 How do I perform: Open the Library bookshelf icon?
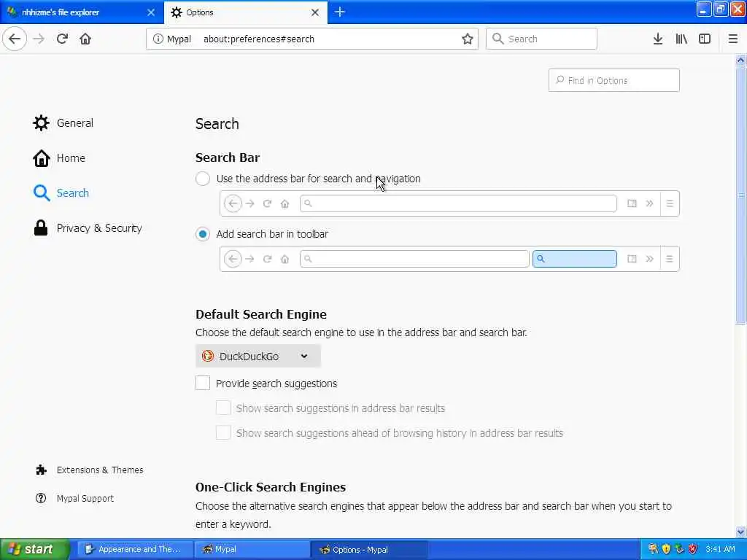681,39
